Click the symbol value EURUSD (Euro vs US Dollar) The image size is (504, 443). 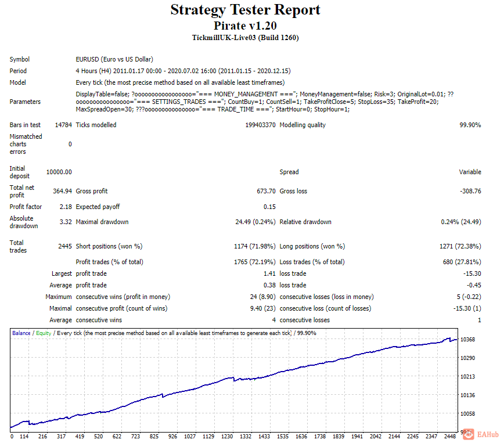[114, 59]
